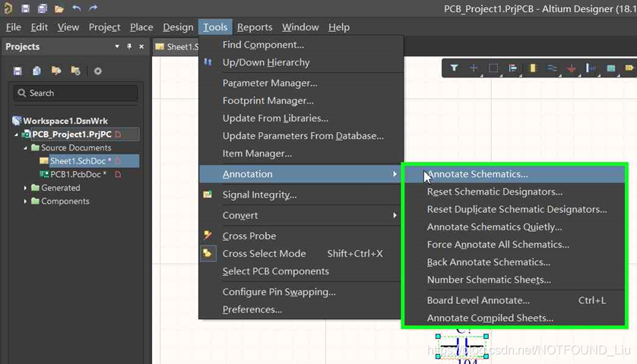The image size is (637, 364).
Task: Open the File menu
Action: tap(14, 27)
